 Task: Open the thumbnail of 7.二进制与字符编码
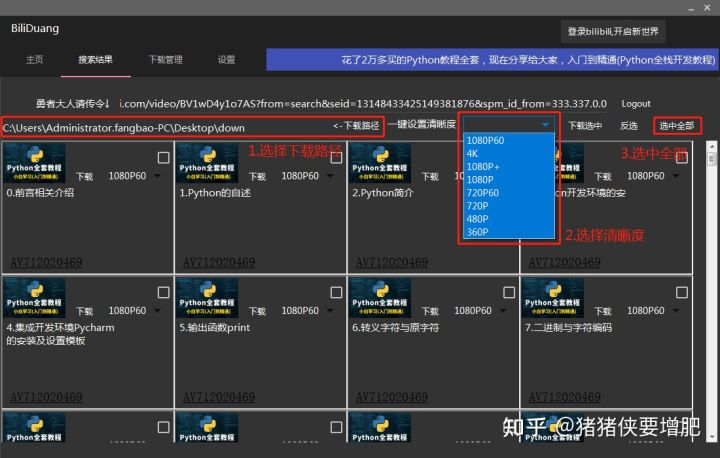(552, 297)
